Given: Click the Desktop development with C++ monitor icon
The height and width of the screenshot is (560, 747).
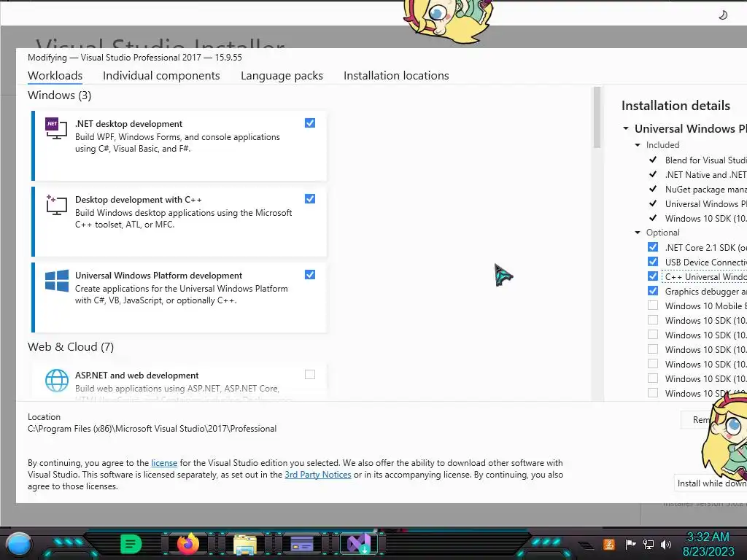Looking at the screenshot, I should click(x=56, y=204).
